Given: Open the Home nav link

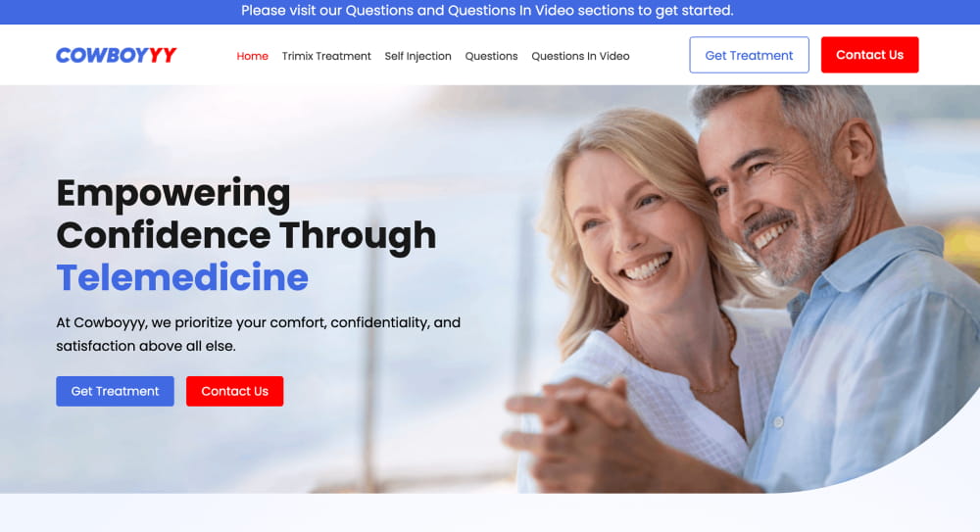Looking at the screenshot, I should tap(253, 56).
